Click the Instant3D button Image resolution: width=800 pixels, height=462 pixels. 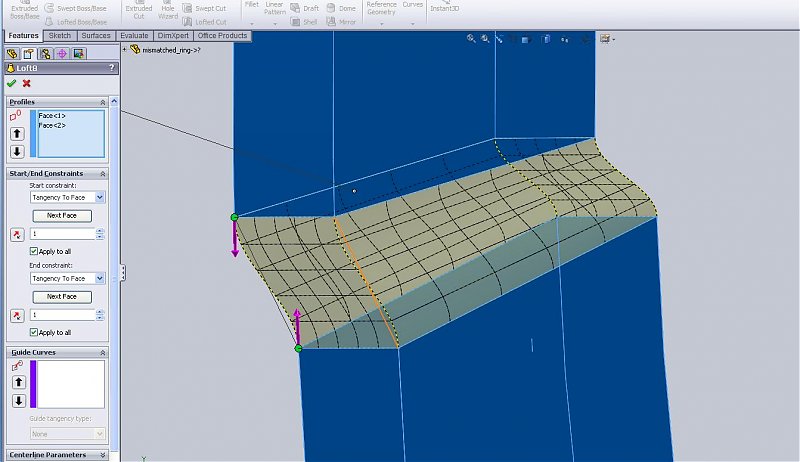pos(444,7)
